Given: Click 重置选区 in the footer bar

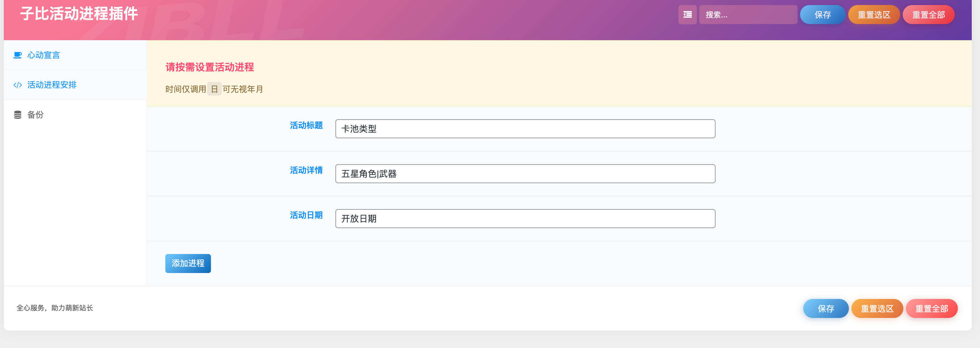Looking at the screenshot, I should click(x=877, y=308).
